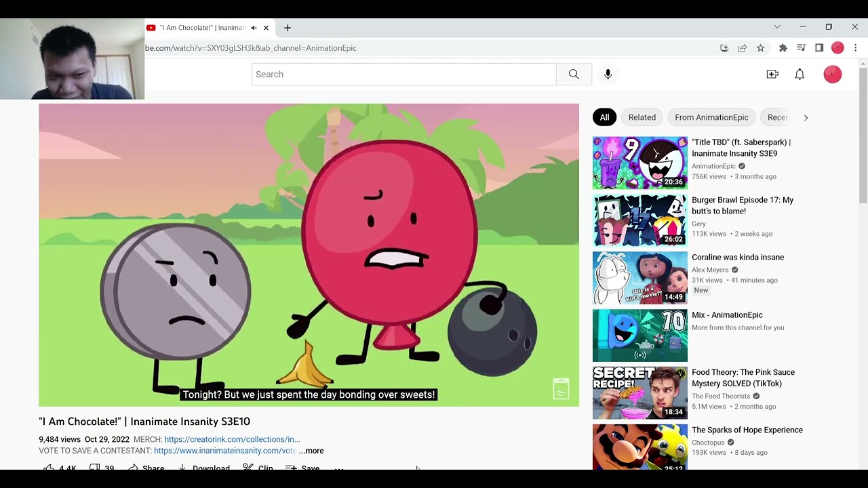Open a new browser tab
This screenshot has width=868, height=488.
pos(288,28)
